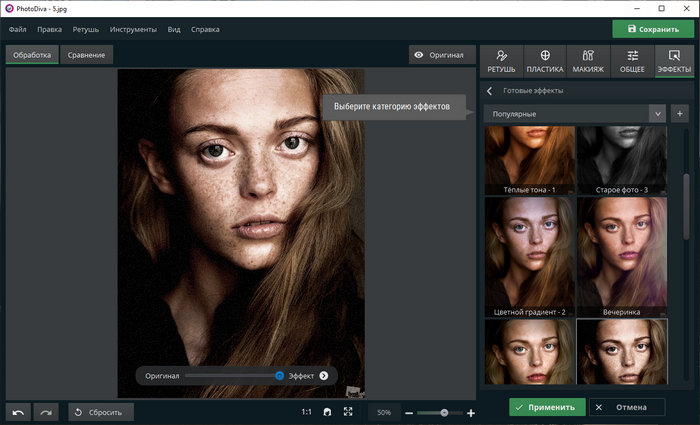700x425 pixels.
Task: Set zoom to 1:1 actual size
Action: pos(307,411)
